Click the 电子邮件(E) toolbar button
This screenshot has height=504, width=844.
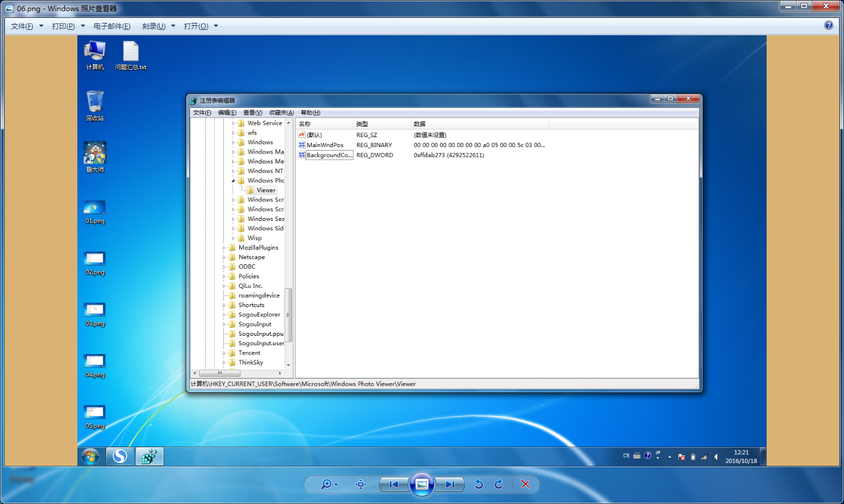coord(112,26)
